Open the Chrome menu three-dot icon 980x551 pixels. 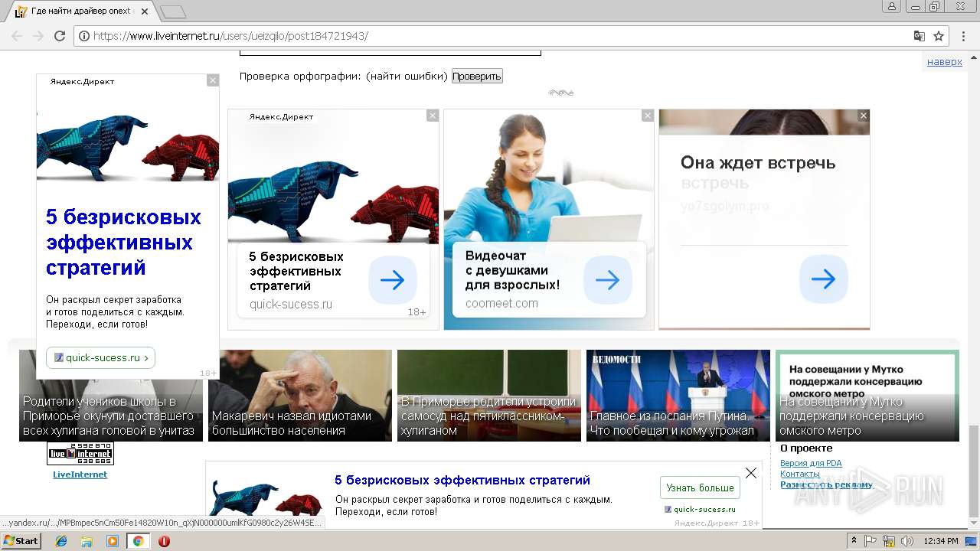coord(963,36)
